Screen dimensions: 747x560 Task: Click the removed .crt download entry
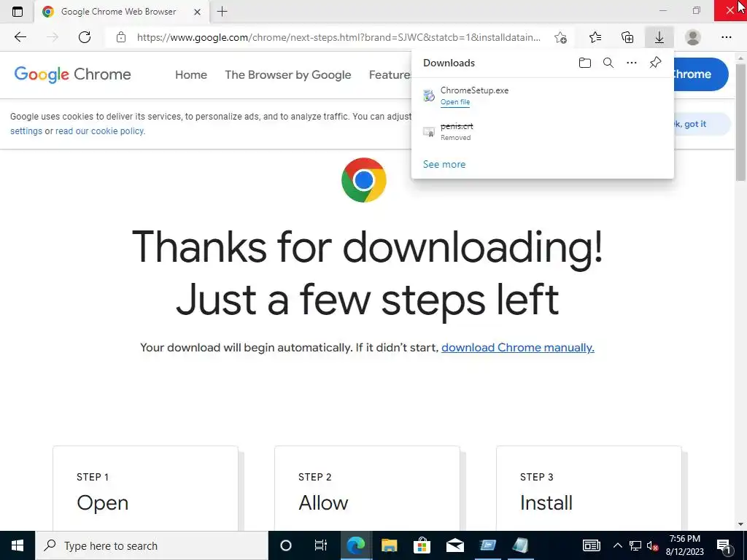pos(543,131)
